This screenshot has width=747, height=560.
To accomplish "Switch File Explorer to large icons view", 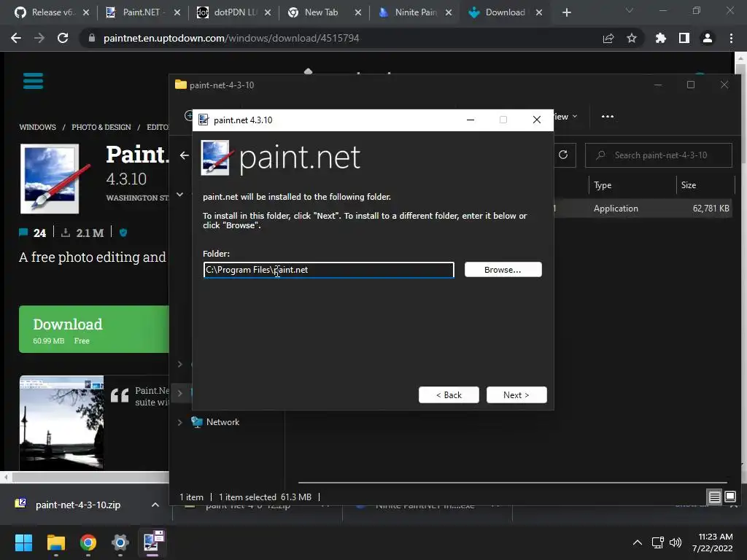I will click(730, 497).
